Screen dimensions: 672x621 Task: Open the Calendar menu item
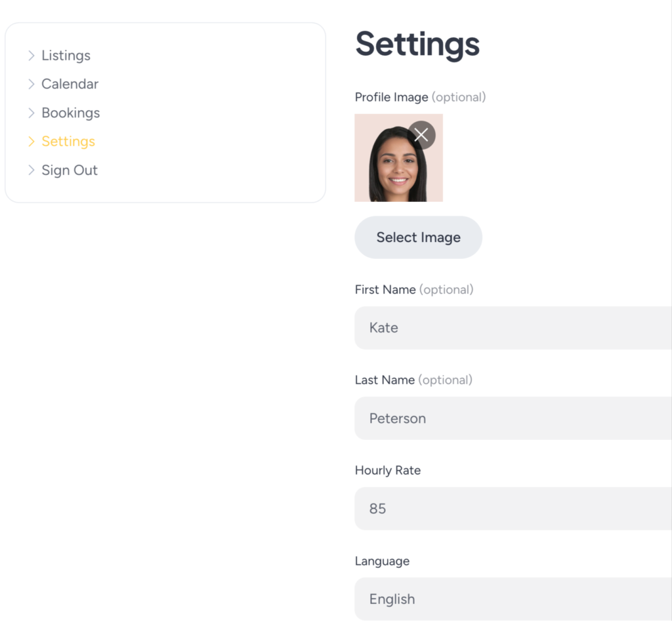click(70, 84)
